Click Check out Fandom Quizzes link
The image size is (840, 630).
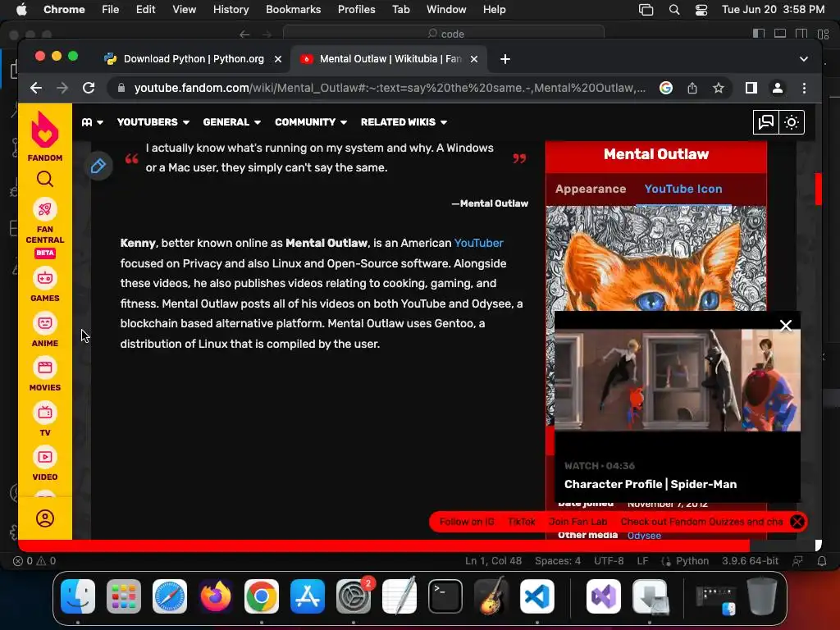tap(701, 522)
